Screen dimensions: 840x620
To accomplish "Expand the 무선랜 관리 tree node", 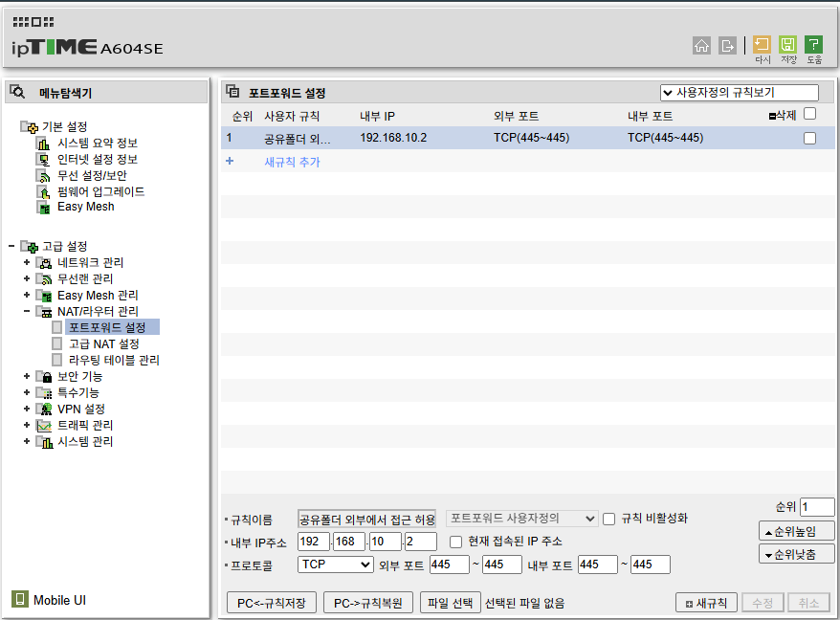I will click(x=26, y=278).
